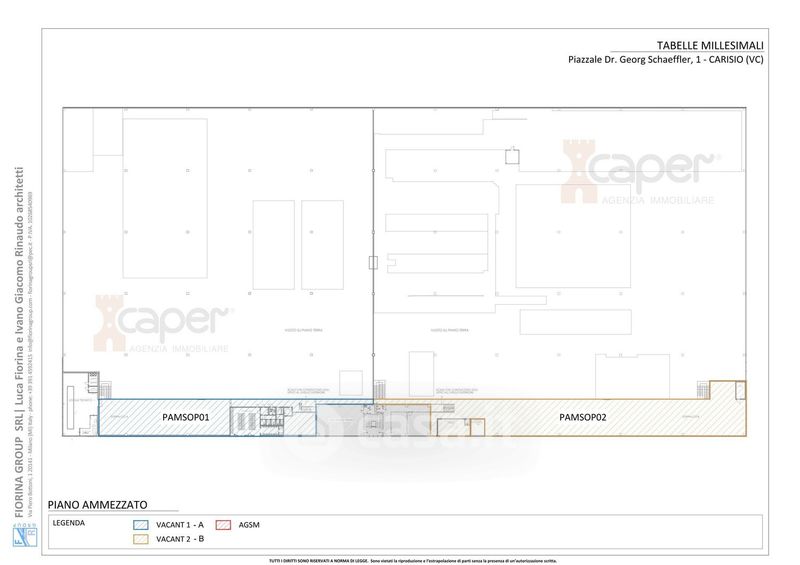The image size is (800, 565).
Task: Click the VACANT 1 - A legend text
Action: click(181, 524)
